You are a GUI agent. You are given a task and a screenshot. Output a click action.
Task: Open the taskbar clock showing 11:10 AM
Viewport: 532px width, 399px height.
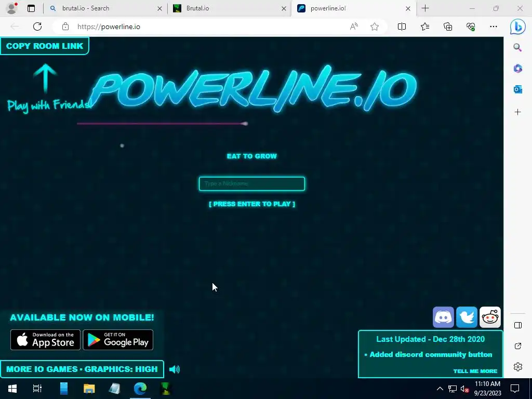coord(487,389)
